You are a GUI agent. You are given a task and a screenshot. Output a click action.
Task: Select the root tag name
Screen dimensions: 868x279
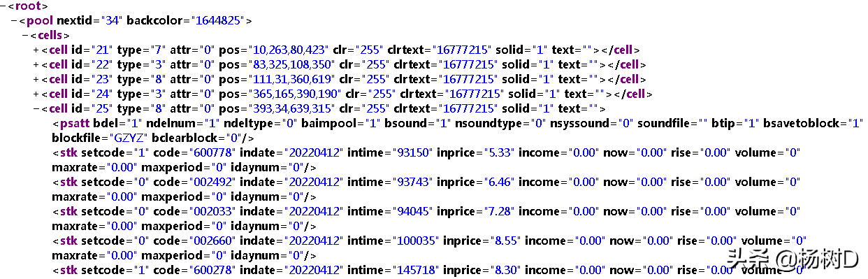[x=28, y=6]
